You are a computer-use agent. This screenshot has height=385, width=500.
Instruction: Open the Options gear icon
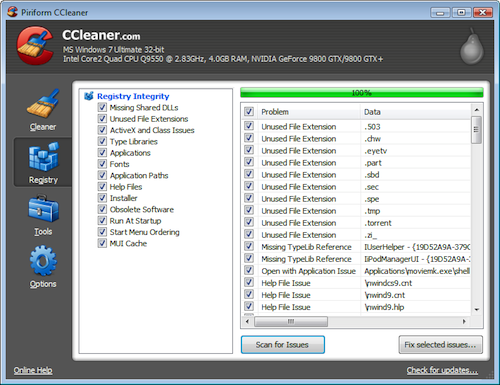pyautogui.click(x=43, y=261)
